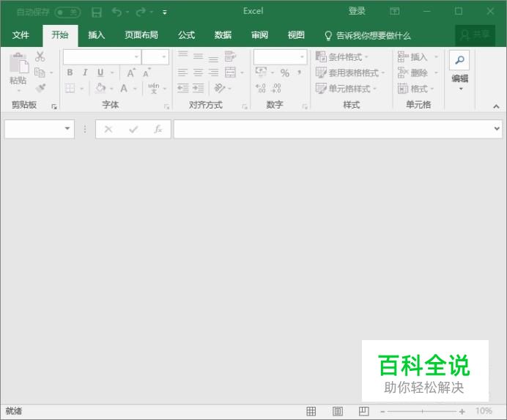
Task: Open the Name Box dropdown arrow
Action: point(67,128)
